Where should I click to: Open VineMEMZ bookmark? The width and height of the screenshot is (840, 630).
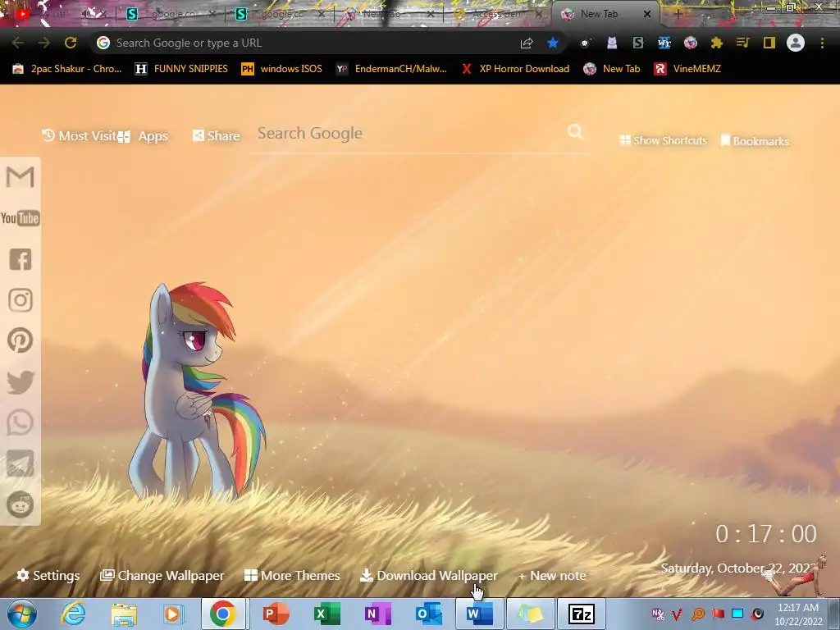pos(688,69)
